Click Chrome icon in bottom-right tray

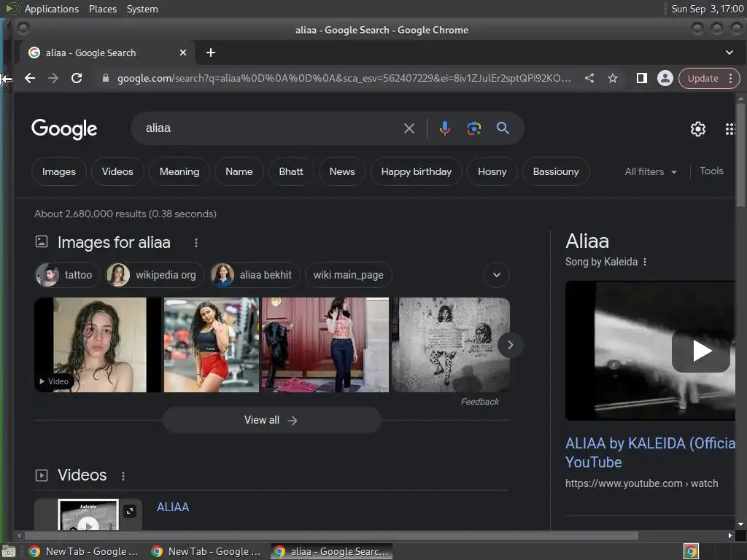coord(691,551)
